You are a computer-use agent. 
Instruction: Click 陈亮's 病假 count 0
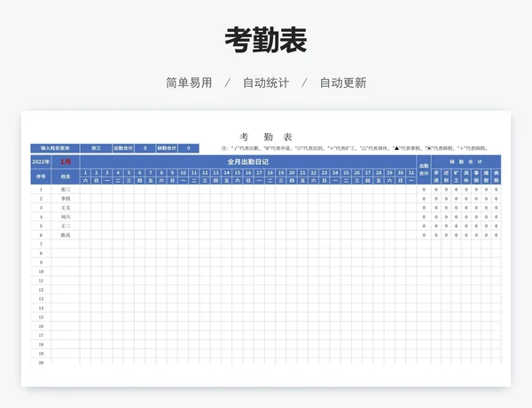[496, 235]
